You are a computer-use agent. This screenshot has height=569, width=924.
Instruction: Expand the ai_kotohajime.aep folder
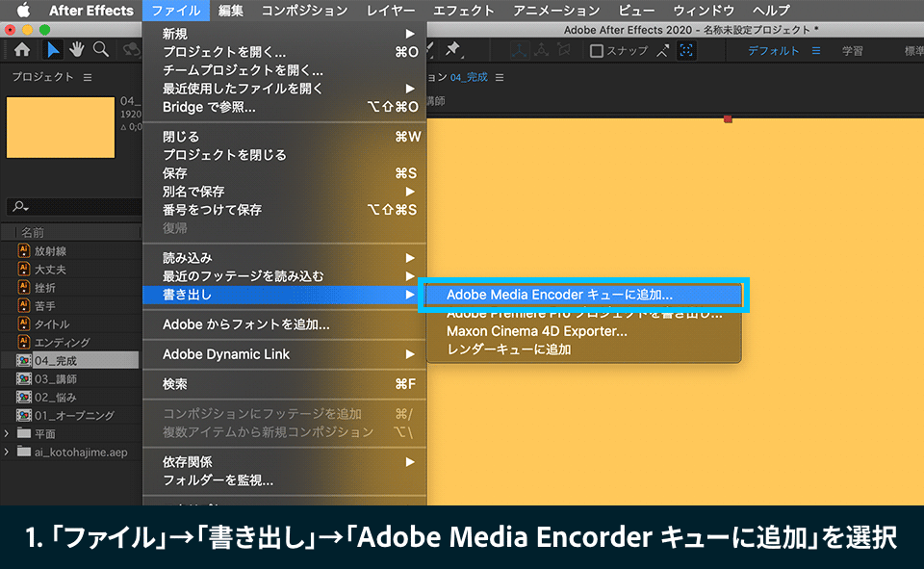coord(7,452)
